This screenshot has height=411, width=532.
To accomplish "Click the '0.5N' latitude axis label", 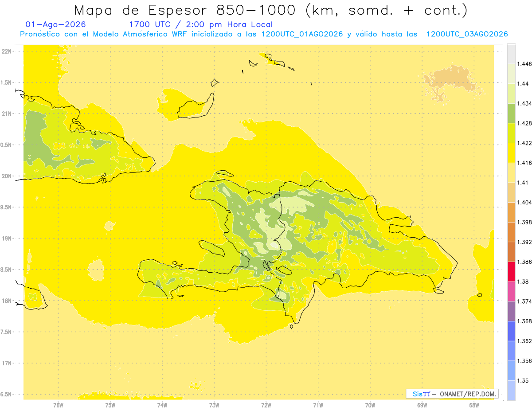I will pyautogui.click(x=7, y=145).
